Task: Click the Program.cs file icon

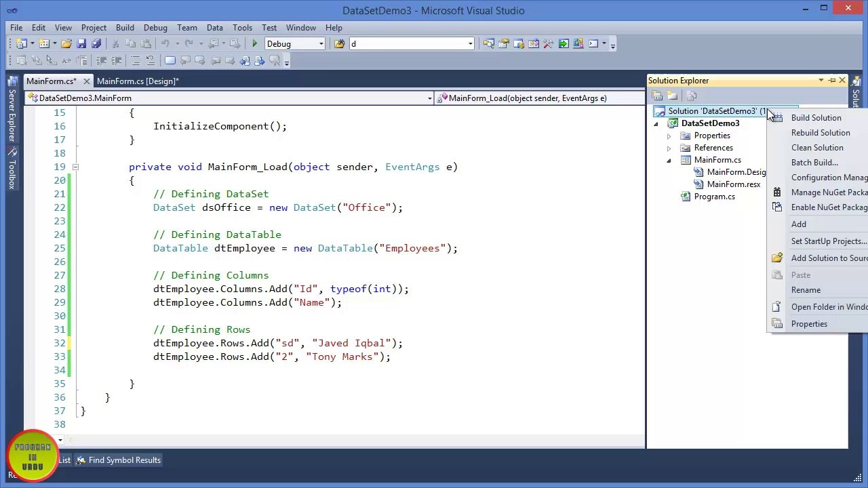Action: point(686,197)
